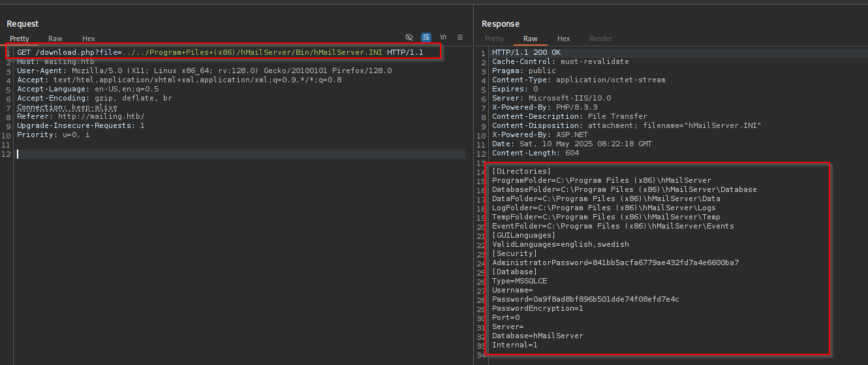Screen dimensions: 868x365
Task: Select the Pretty tab in the Response panel
Action: [x=495, y=39]
